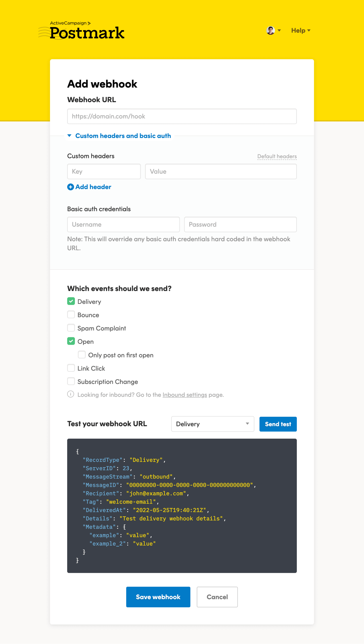Click the Add header link text
Screen dimensions: 364x644
[93, 187]
